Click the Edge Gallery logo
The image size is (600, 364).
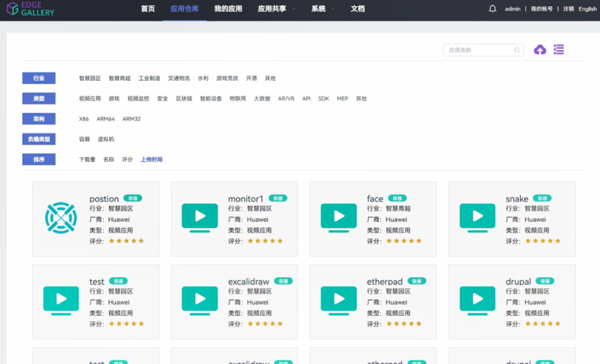pyautogui.click(x=31, y=8)
